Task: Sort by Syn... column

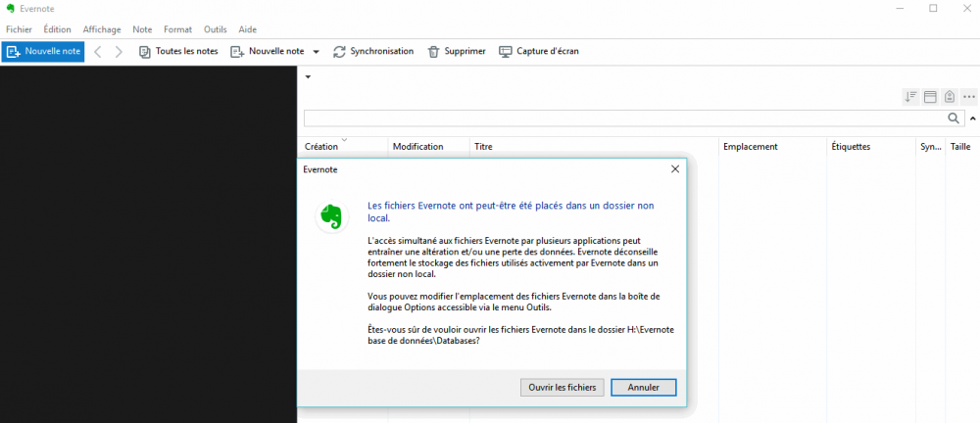Action: pyautogui.click(x=930, y=147)
